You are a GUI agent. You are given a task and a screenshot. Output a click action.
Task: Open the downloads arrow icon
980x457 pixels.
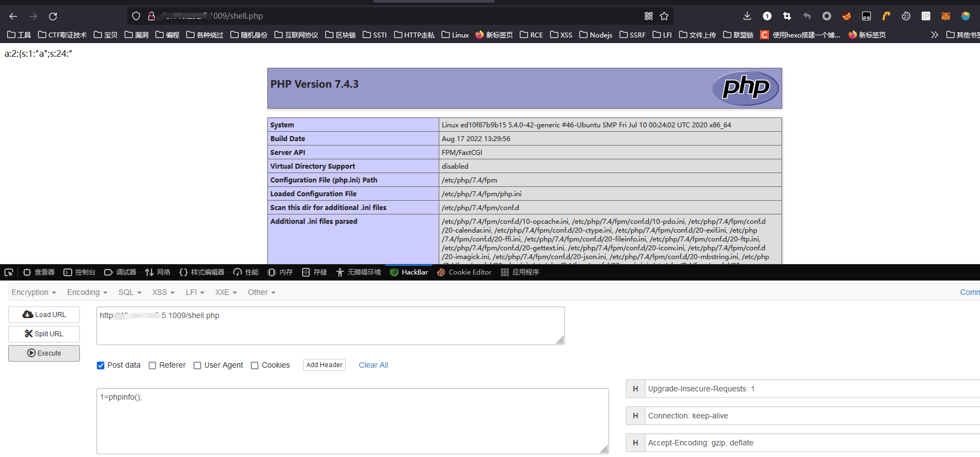[x=747, y=16]
